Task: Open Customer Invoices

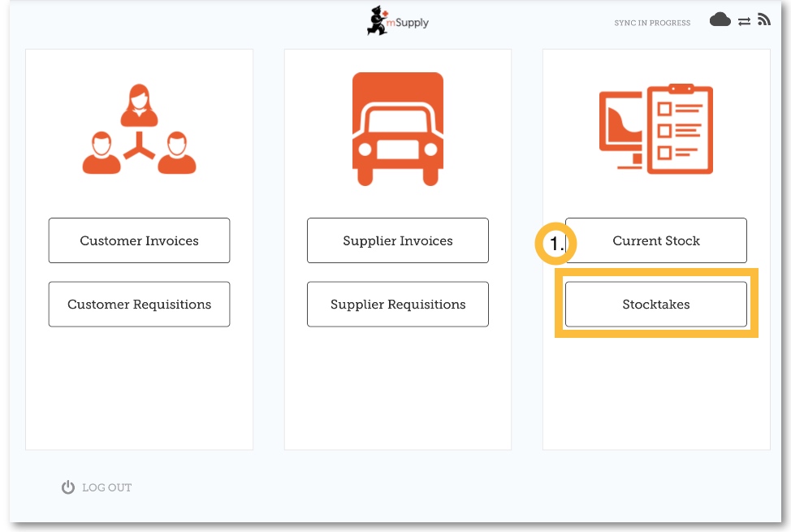Action: tap(139, 240)
